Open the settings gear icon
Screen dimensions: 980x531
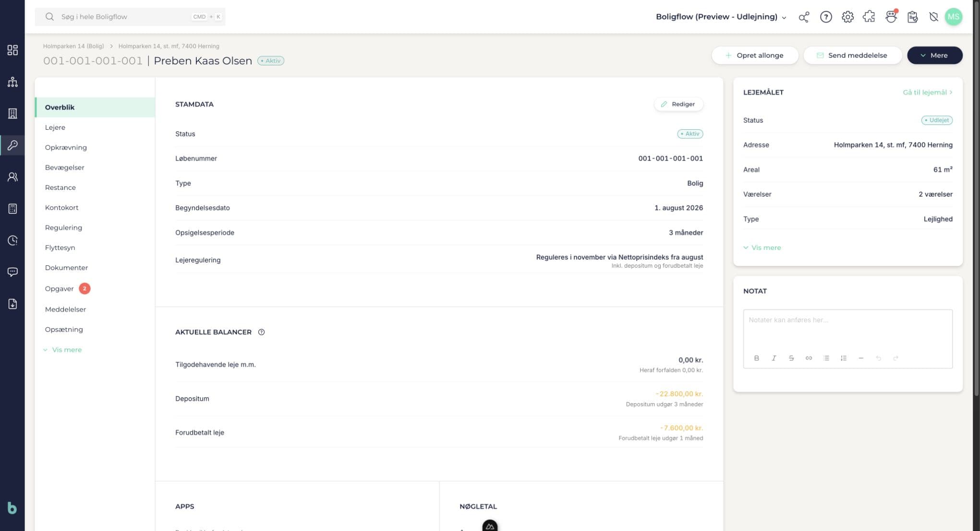tap(847, 17)
